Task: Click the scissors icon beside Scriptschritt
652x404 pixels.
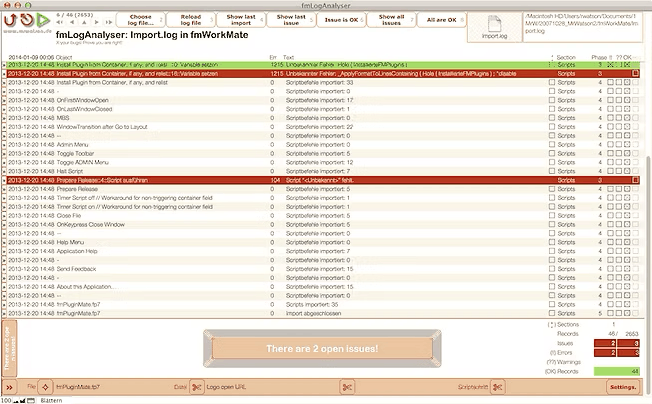Action: coord(497,387)
